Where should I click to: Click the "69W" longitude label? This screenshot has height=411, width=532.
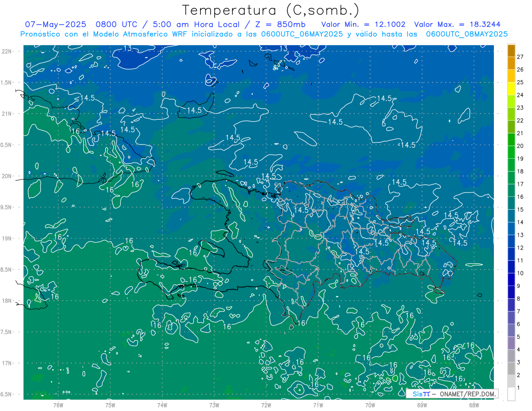422,405
